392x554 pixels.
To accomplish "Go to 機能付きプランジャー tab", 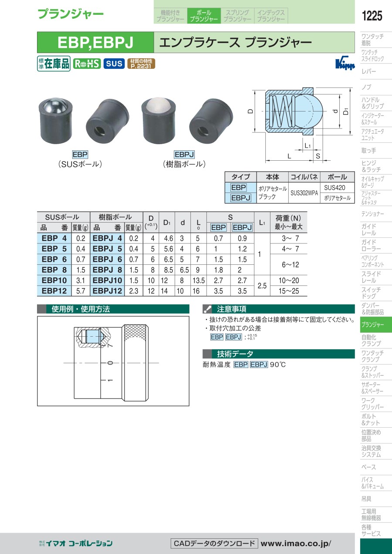I will click(170, 16).
